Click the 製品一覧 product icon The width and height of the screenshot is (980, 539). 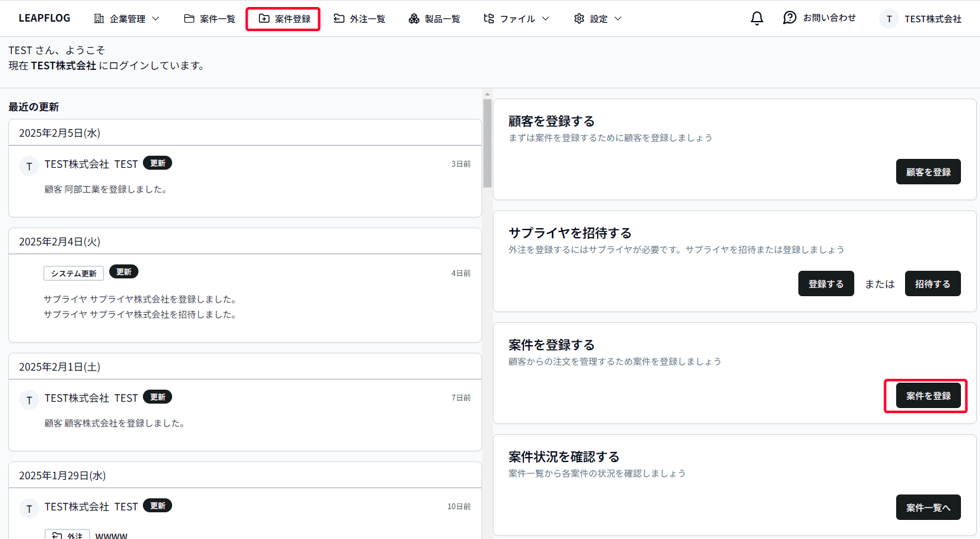pyautogui.click(x=412, y=18)
